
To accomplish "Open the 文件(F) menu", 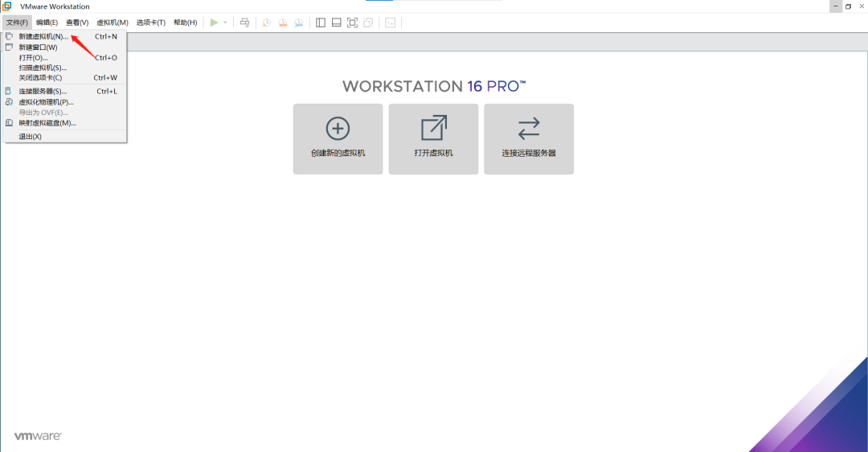I will point(17,23).
